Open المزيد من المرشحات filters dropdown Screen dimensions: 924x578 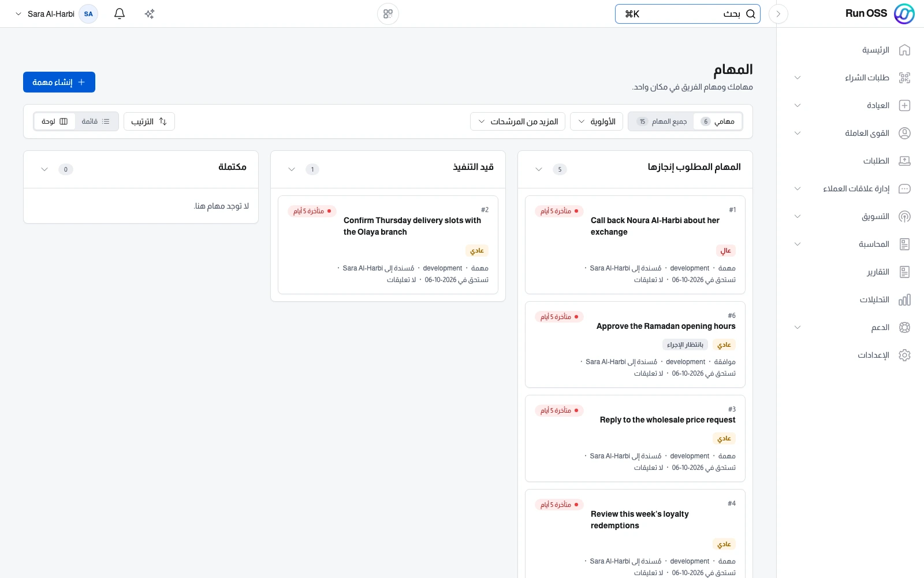tap(518, 121)
